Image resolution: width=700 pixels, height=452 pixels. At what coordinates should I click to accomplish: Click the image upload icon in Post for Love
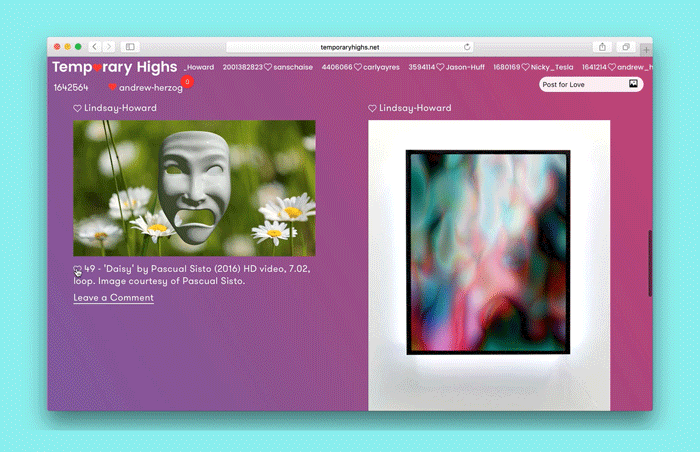633,84
